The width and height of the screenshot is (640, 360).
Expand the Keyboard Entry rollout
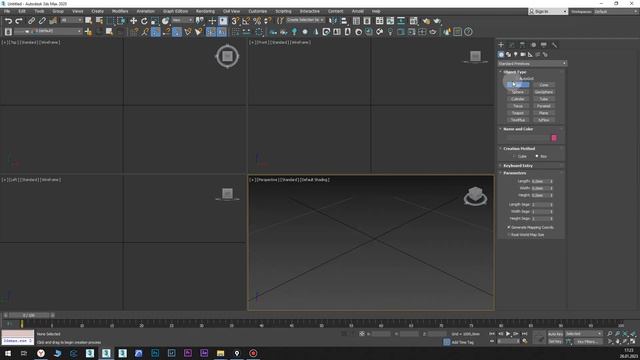coord(518,166)
